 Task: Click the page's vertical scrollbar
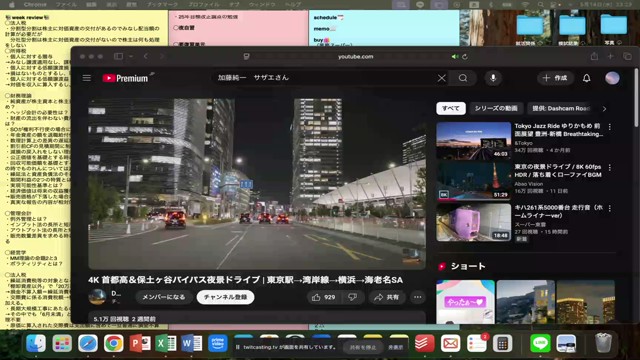[x=636, y=98]
